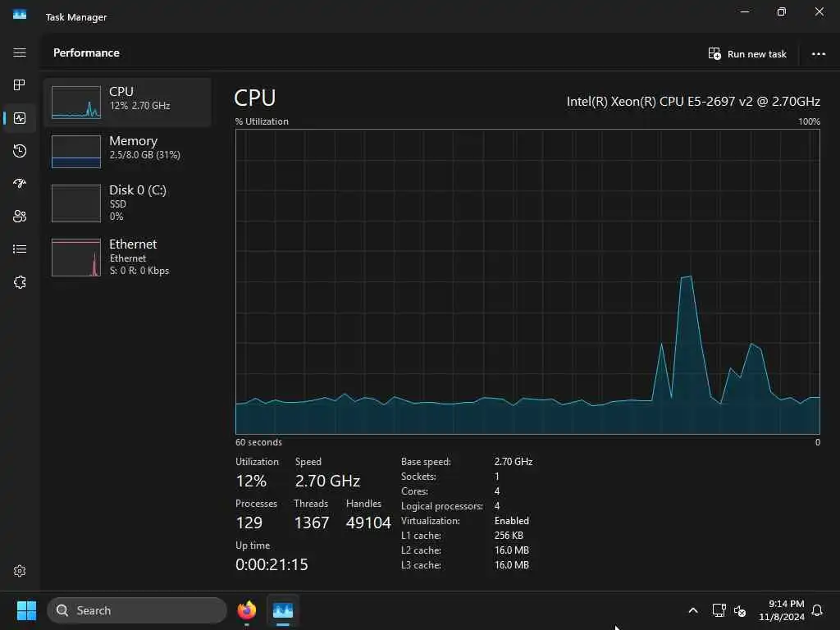Viewport: 840px width, 630px height.
Task: Select the Ethernet performance entry
Action: tap(127, 257)
